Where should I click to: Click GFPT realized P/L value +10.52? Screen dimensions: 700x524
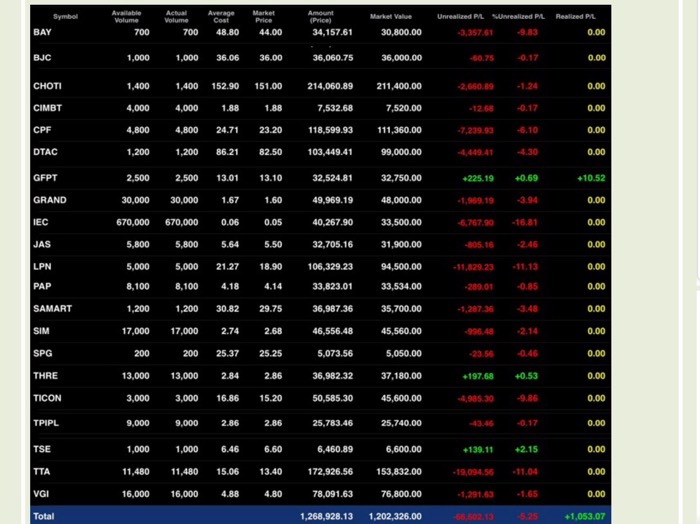(x=591, y=178)
